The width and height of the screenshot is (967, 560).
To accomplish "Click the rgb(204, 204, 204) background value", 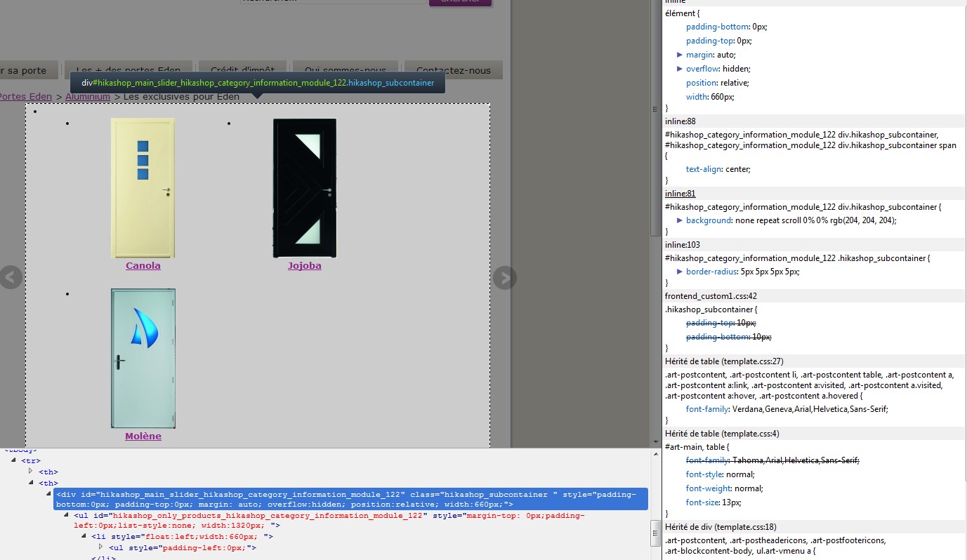I will (855, 220).
